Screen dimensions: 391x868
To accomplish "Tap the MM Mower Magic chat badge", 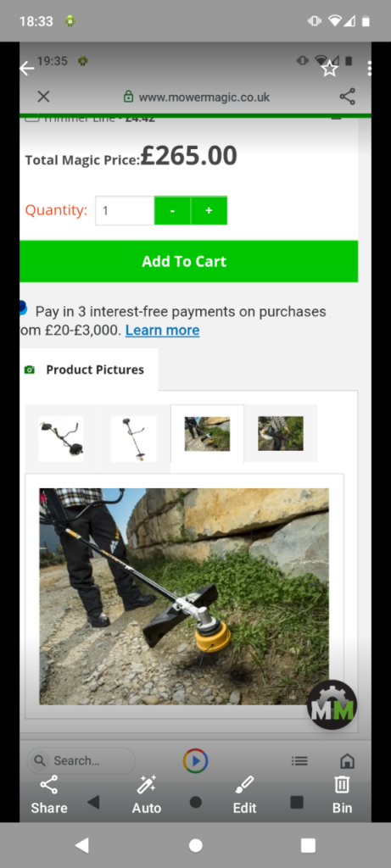I will [332, 704].
